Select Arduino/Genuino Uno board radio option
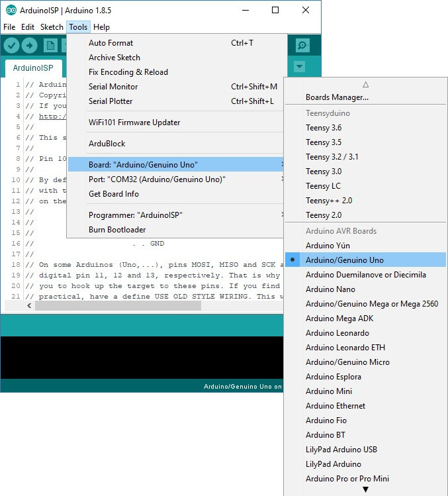 pyautogui.click(x=365, y=260)
